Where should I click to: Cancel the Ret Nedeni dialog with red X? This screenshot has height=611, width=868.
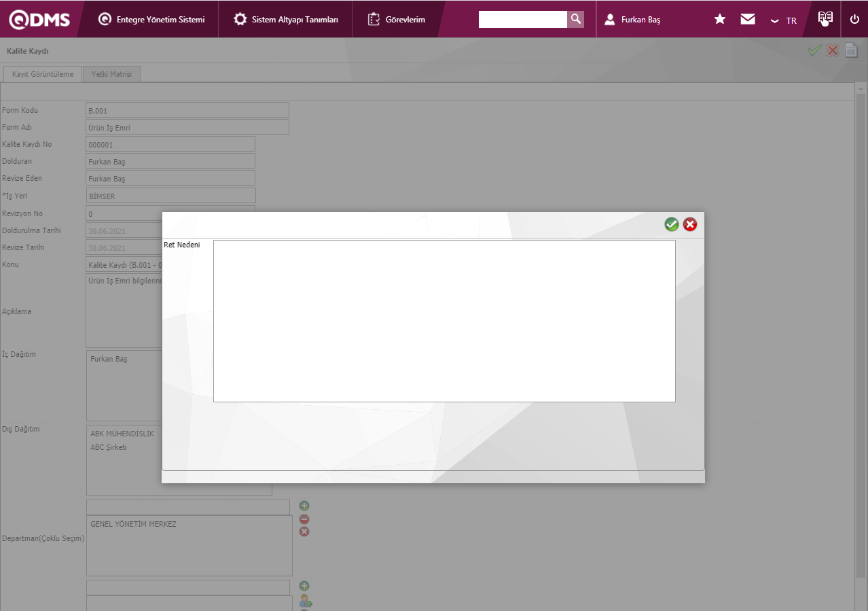[x=690, y=224]
